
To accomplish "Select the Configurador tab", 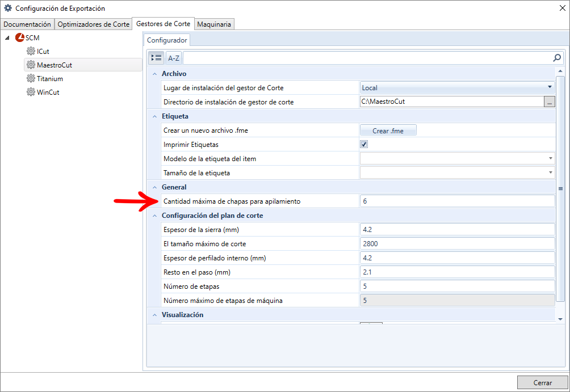I will pos(167,40).
